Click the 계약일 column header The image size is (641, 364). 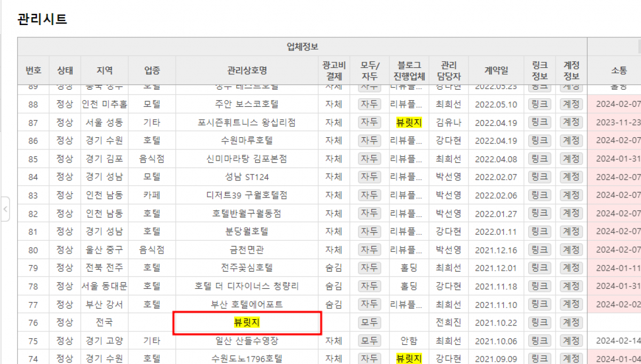click(496, 70)
